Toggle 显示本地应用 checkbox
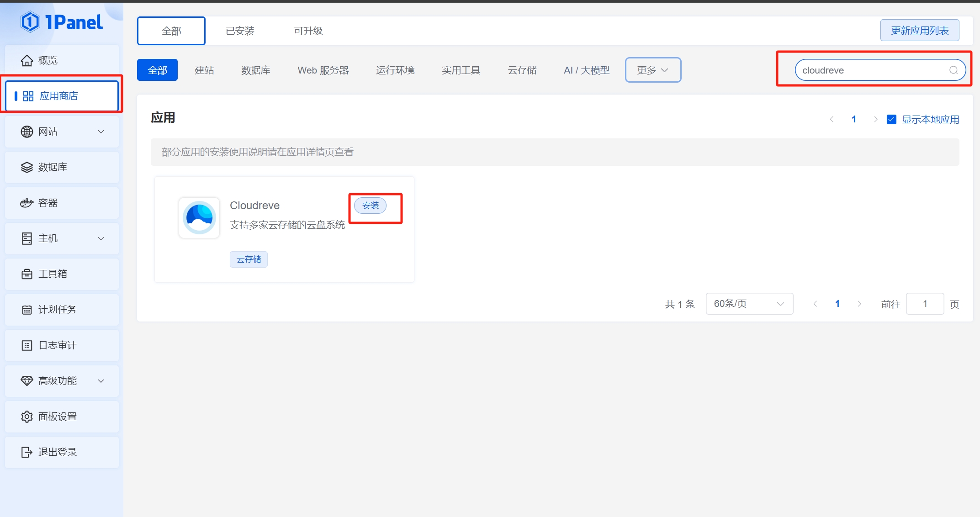This screenshot has width=980, height=517. point(891,120)
